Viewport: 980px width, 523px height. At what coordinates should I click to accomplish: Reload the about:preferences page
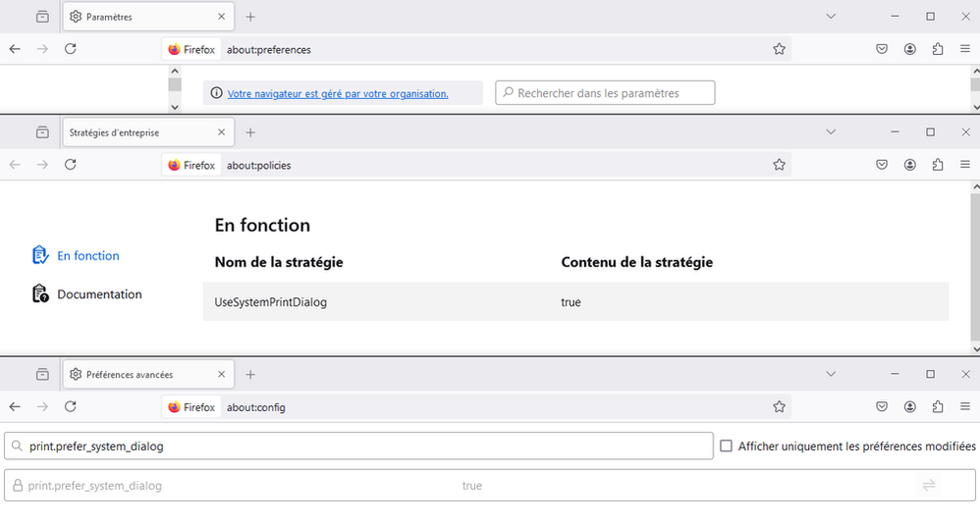[71, 49]
